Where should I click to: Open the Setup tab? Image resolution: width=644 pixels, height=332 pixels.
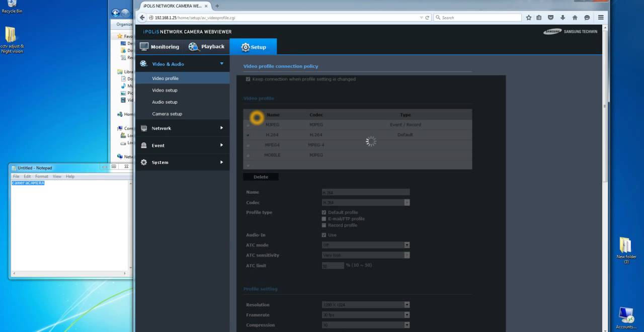(253, 47)
